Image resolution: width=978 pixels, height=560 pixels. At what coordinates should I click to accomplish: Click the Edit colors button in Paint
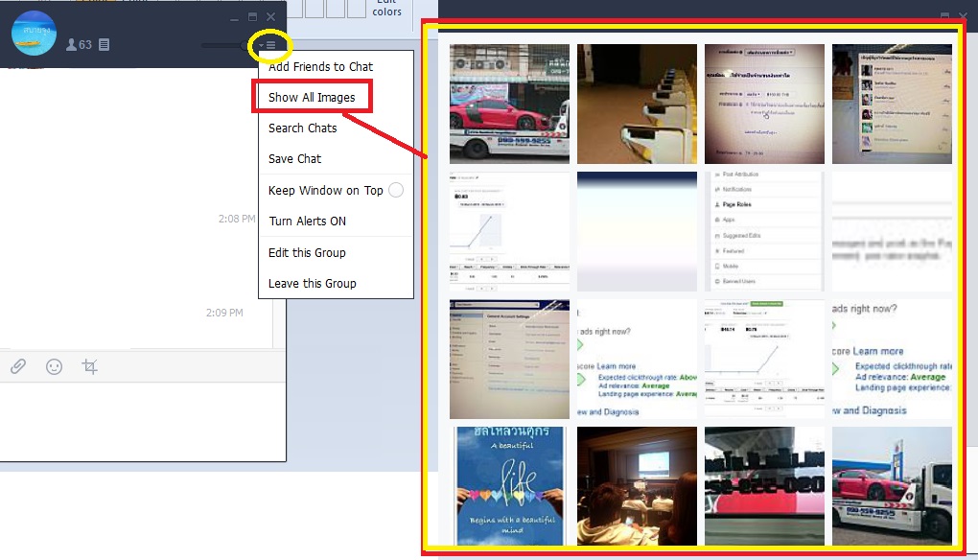coord(386,9)
